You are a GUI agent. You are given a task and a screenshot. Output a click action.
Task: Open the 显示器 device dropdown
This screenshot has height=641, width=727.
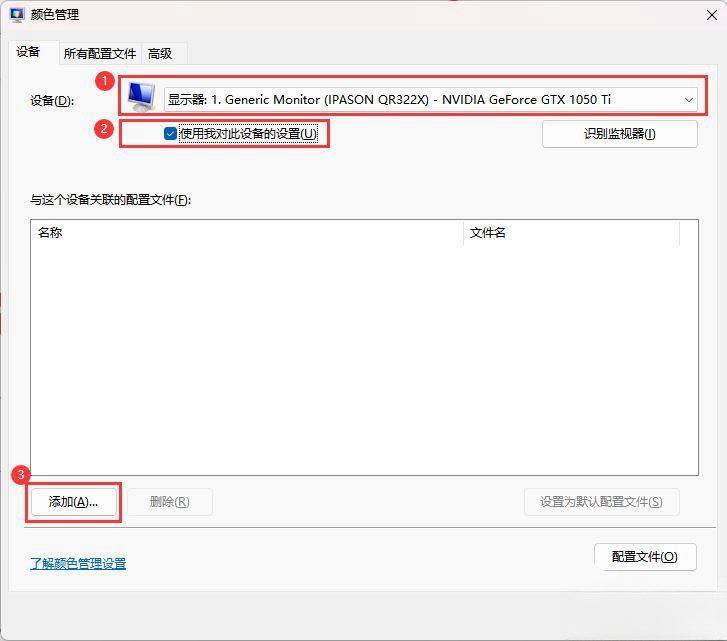coord(431,100)
